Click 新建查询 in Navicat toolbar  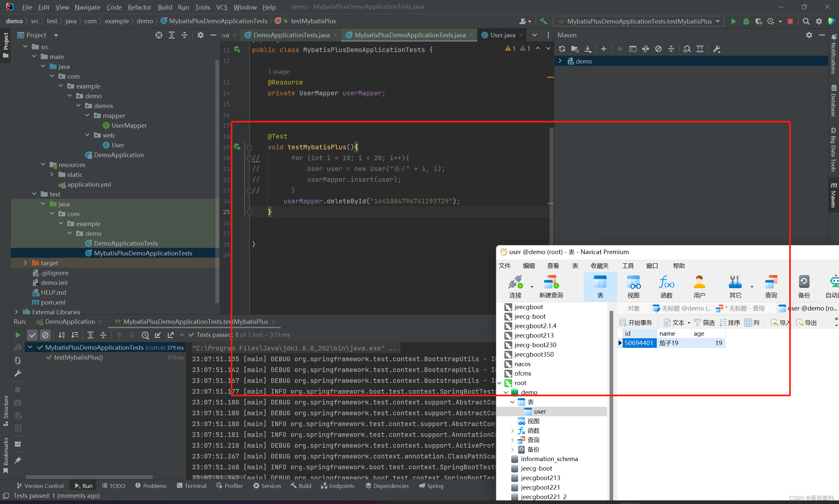point(551,287)
